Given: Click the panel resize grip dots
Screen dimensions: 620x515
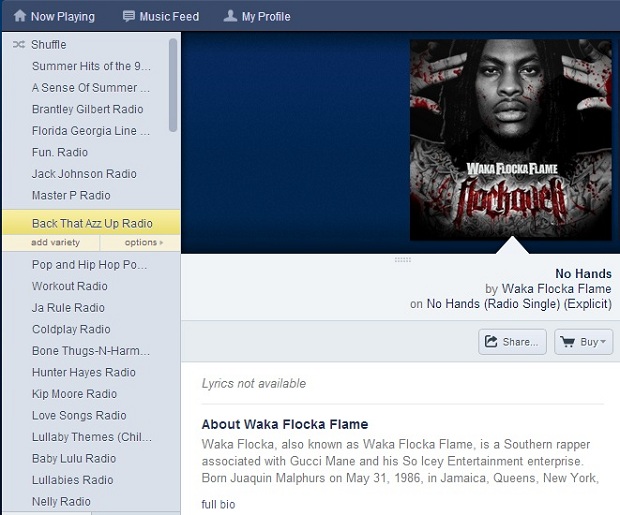Looking at the screenshot, I should click(403, 260).
